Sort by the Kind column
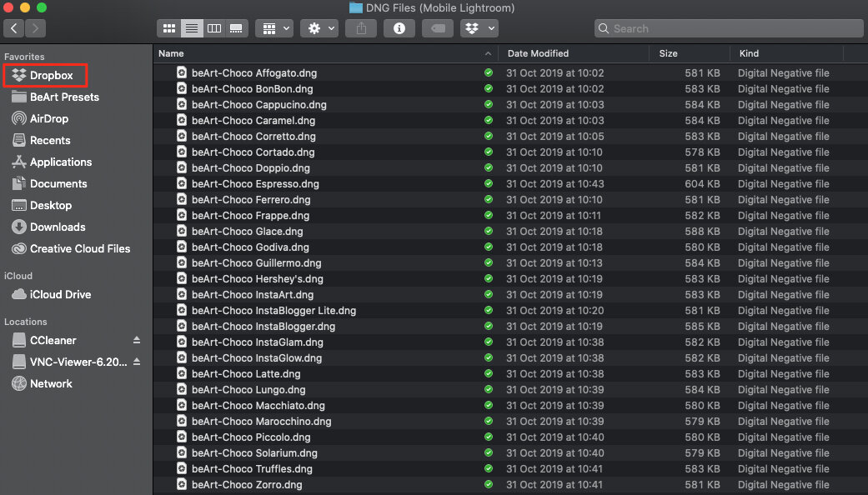The width and height of the screenshot is (868, 495). [x=749, y=53]
